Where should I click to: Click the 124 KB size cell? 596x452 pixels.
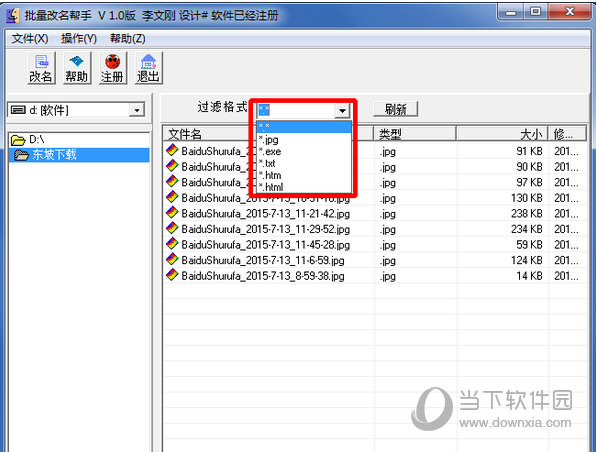(526, 260)
